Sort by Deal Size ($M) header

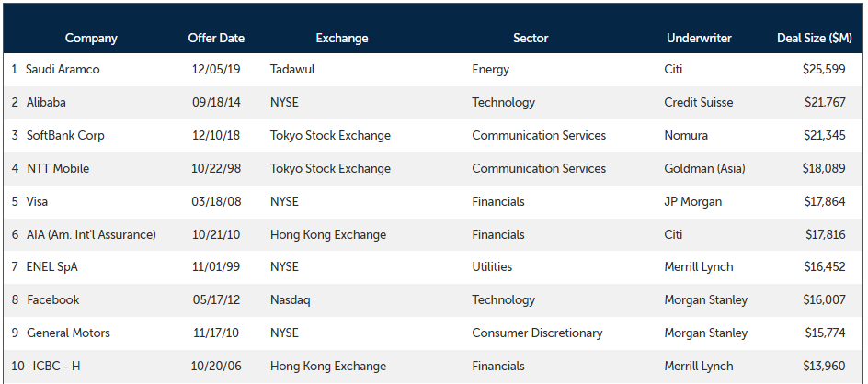(x=815, y=39)
